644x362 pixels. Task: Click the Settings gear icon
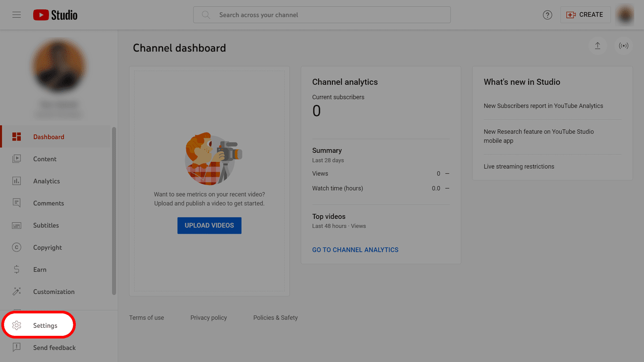coord(17,325)
